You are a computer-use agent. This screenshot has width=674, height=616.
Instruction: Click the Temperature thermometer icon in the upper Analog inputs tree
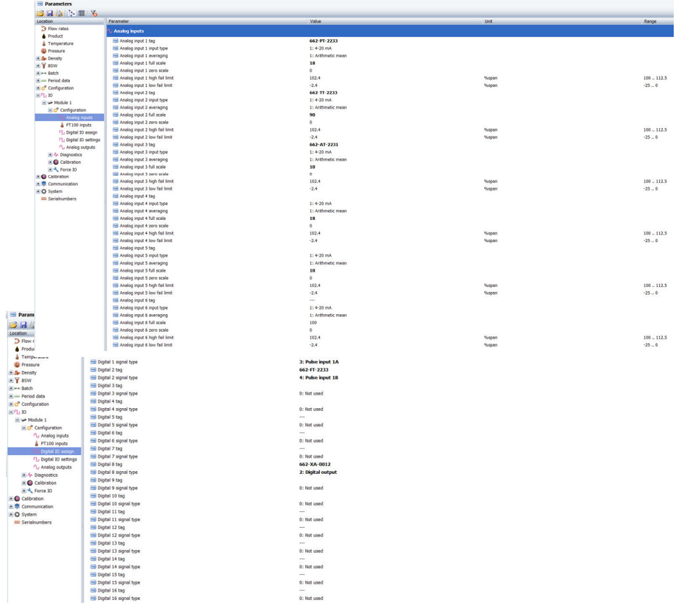[x=43, y=43]
